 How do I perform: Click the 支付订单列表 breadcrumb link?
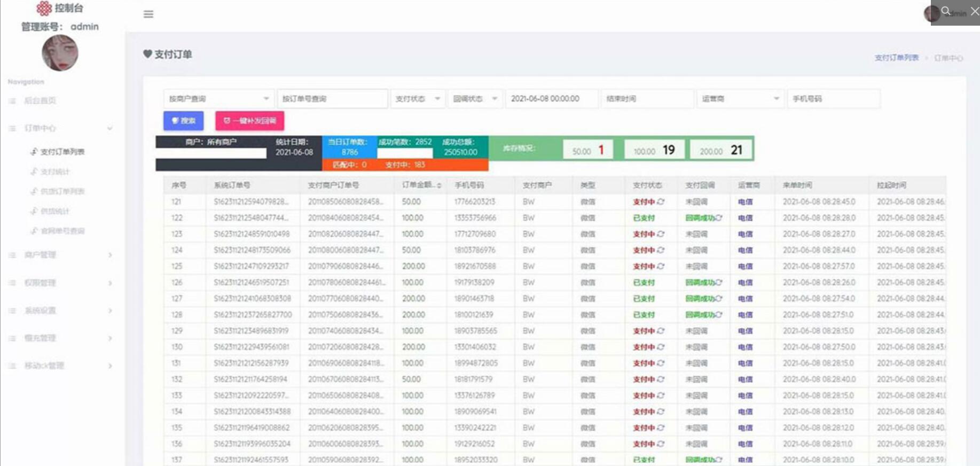pyautogui.click(x=897, y=58)
